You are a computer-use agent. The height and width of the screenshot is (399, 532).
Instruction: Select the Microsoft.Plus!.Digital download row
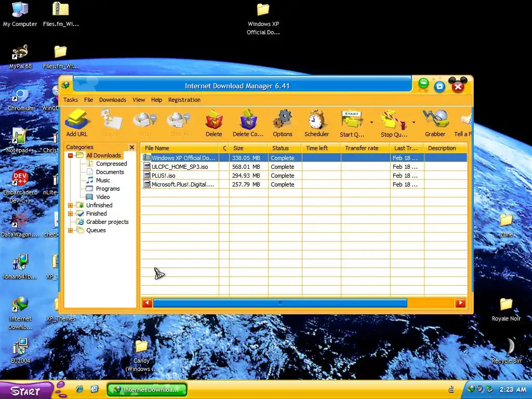click(304, 184)
